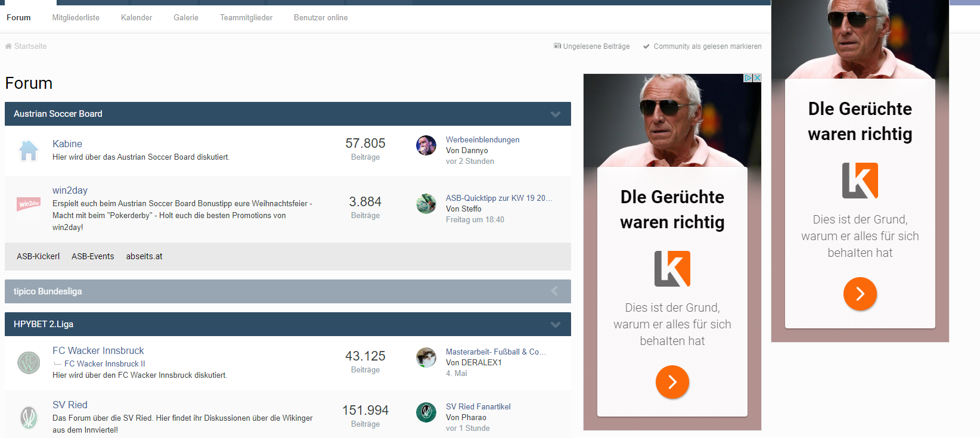Collapse the HPYBET 2.Liga category
Image resolution: width=980 pixels, height=438 pixels.
point(556,324)
